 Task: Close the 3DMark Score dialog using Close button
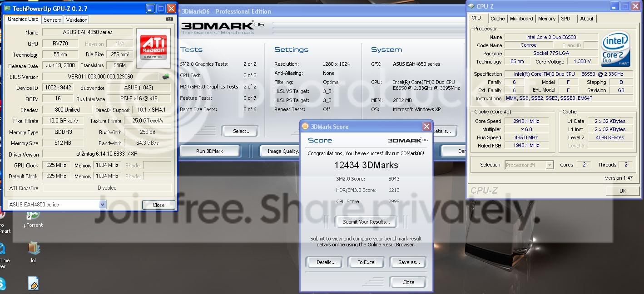coord(408,282)
